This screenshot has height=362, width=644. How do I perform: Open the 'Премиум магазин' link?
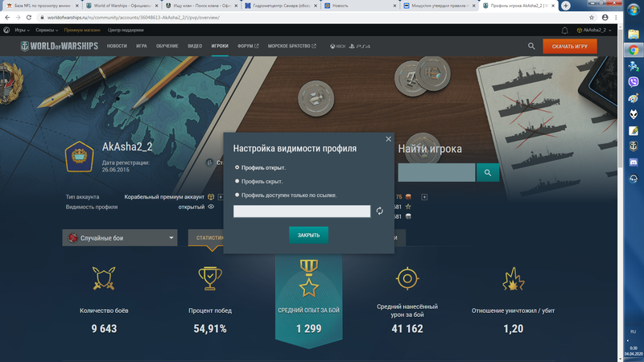82,31
